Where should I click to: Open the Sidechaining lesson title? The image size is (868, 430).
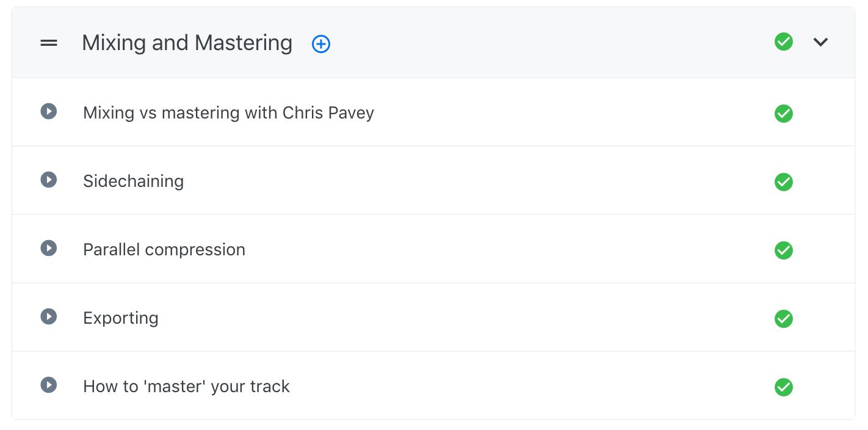(133, 181)
